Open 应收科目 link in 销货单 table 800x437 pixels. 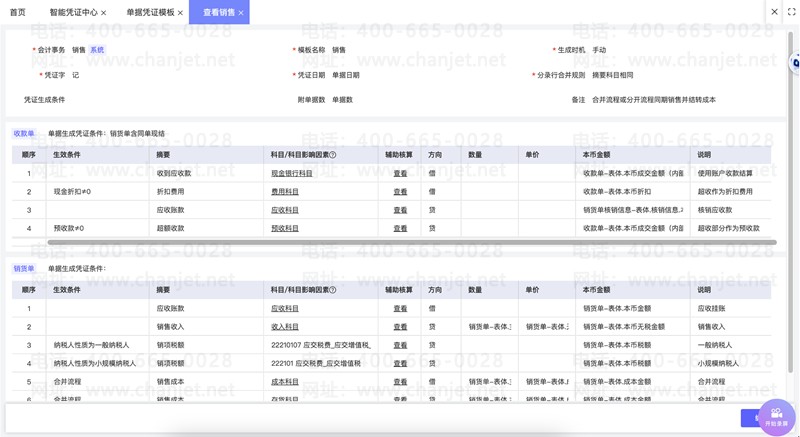[x=285, y=309]
